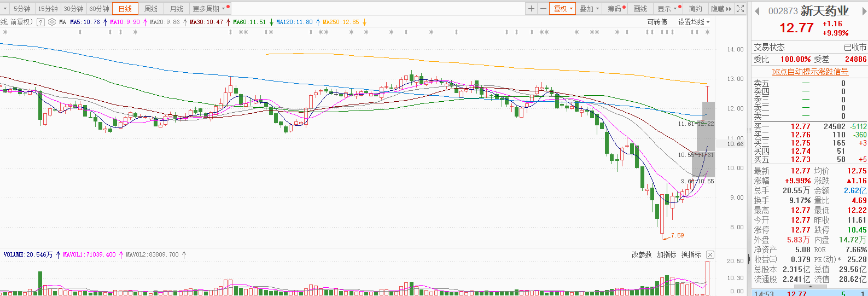The height and width of the screenshot is (296, 868).
Task: Click the MA10:9.90 indicator label
Action: click(125, 22)
